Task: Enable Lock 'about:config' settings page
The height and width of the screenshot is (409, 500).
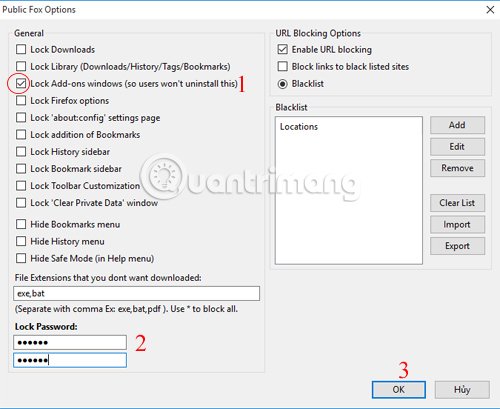Action: tap(21, 117)
